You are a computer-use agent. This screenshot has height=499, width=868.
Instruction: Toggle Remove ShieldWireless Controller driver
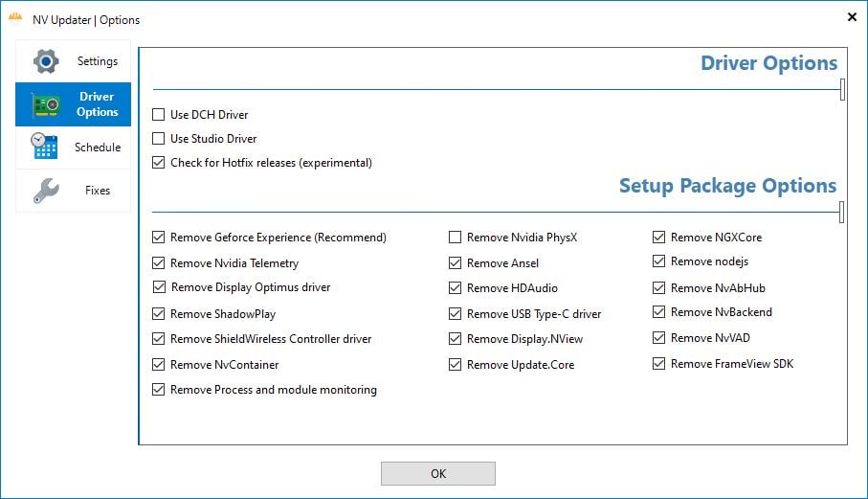158,339
